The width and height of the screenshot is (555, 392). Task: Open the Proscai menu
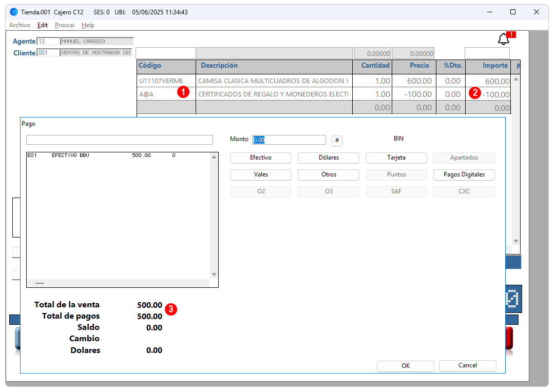pyautogui.click(x=64, y=25)
